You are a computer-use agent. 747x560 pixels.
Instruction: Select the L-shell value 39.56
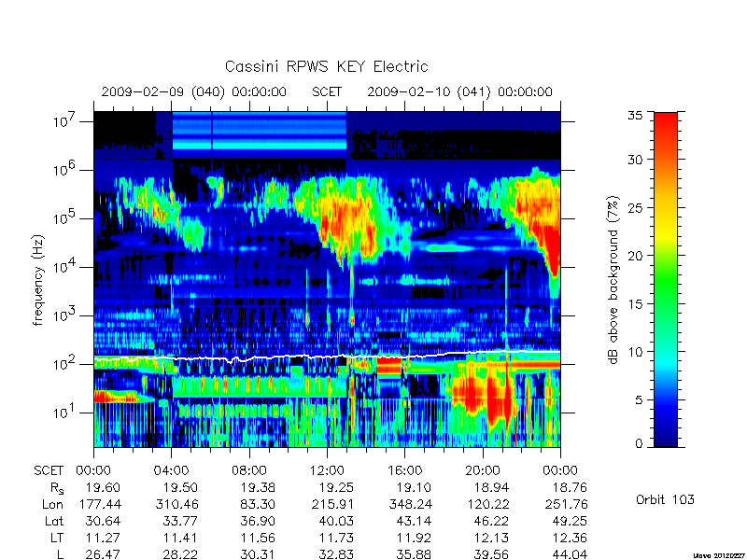[491, 554]
